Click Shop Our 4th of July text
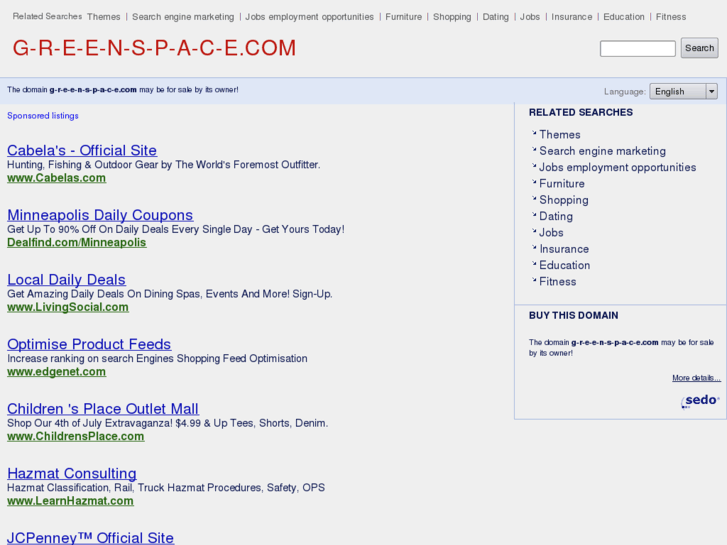Viewport: 727px width, 545px height. tap(167, 423)
